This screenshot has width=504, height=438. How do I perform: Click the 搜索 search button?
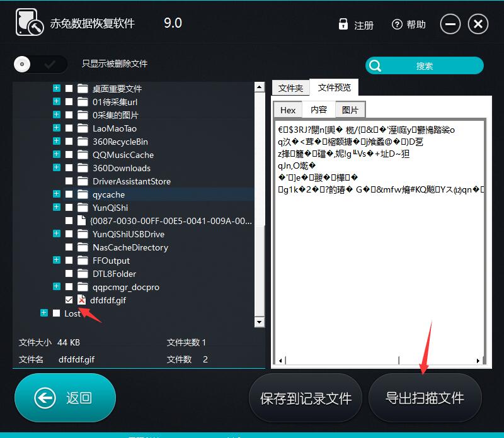424,66
